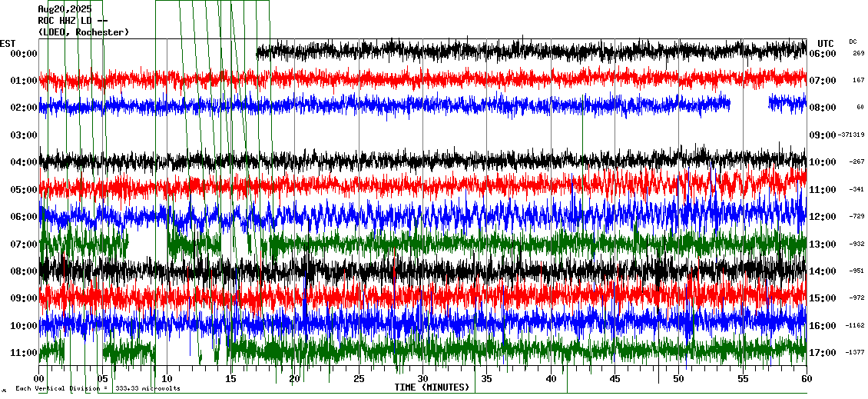Click the 17:00 UTC time label
The height and width of the screenshot is (399, 868).
(x=823, y=353)
